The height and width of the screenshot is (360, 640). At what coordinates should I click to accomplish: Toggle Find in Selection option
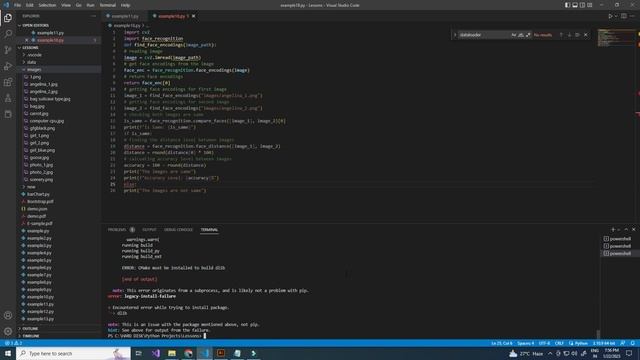pyautogui.click(x=577, y=35)
